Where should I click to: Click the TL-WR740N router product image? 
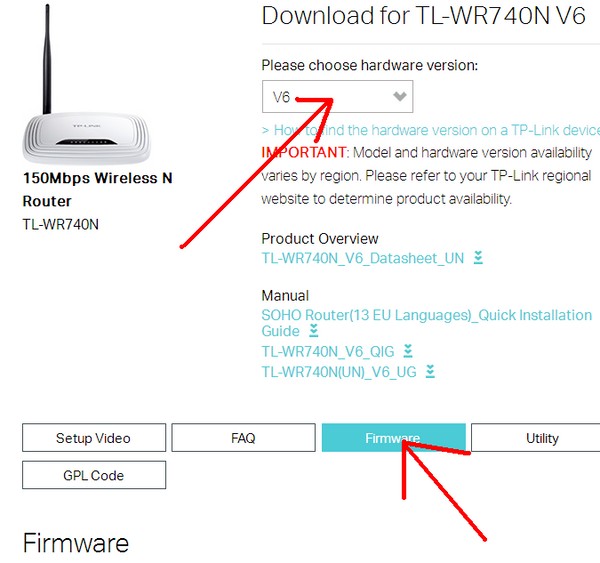tap(86, 84)
